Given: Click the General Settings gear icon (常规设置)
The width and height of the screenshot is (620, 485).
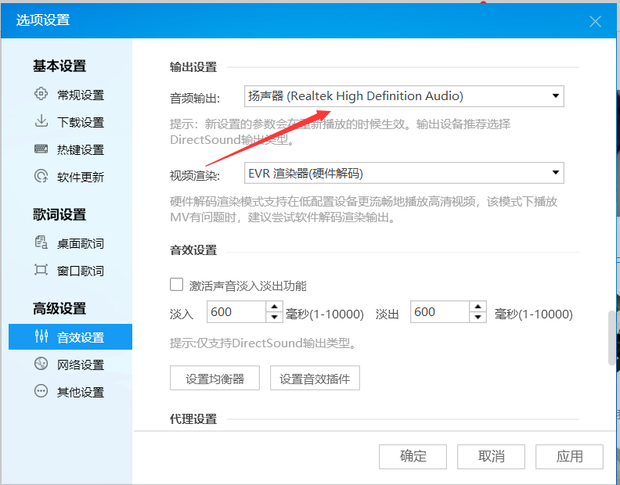Looking at the screenshot, I should pyautogui.click(x=41, y=95).
